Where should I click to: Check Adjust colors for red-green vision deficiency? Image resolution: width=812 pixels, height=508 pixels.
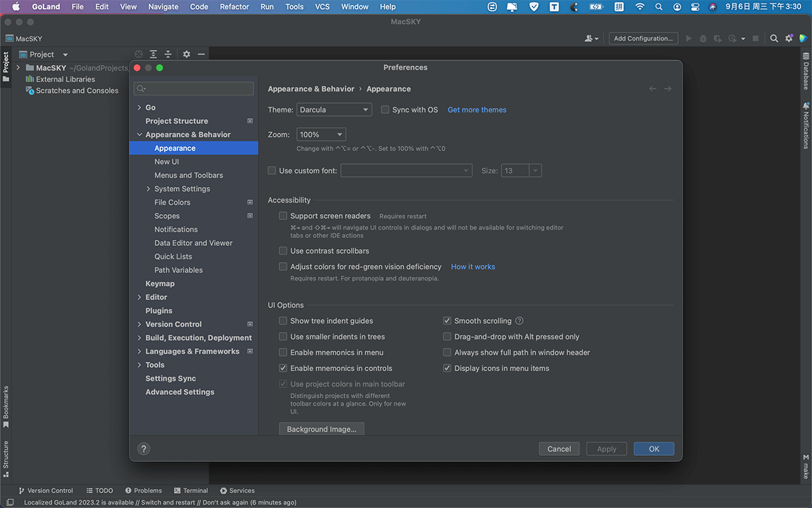[x=284, y=267]
